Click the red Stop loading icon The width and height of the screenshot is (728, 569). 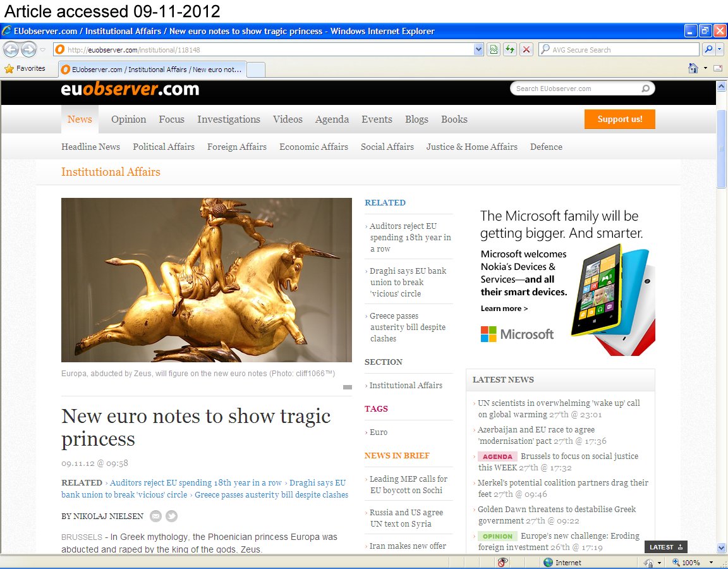point(526,49)
